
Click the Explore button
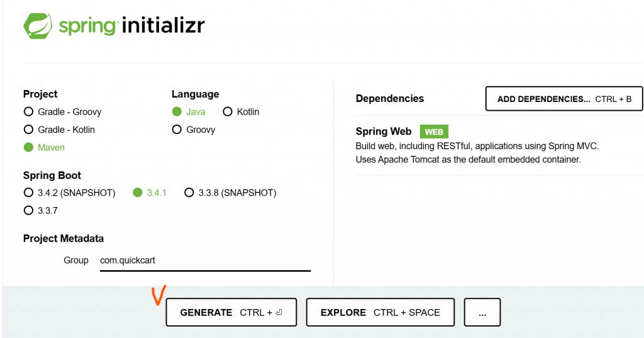380,312
